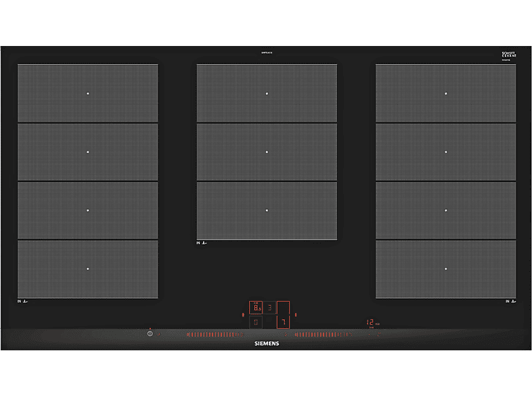Tap the SCHOTT CERAN logo in corner

(x=509, y=55)
